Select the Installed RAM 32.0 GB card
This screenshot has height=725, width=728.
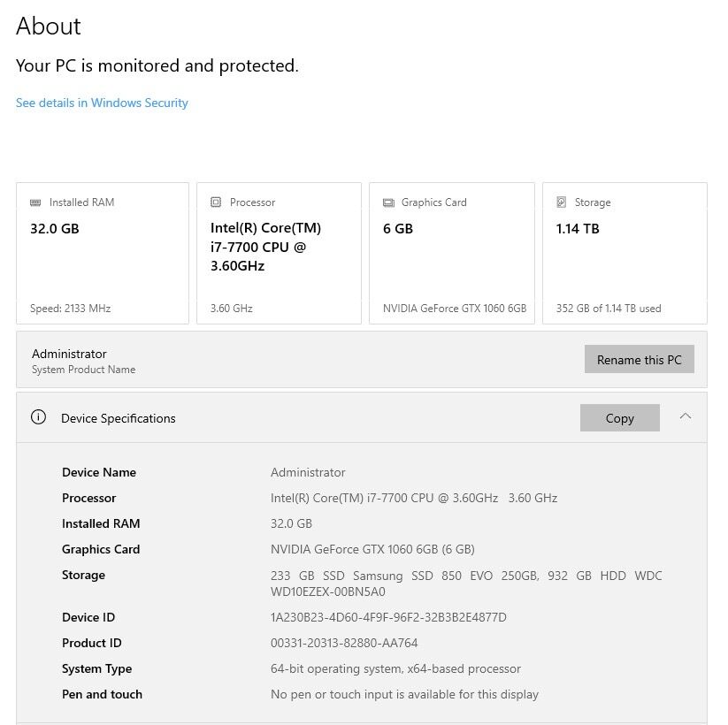(x=103, y=254)
